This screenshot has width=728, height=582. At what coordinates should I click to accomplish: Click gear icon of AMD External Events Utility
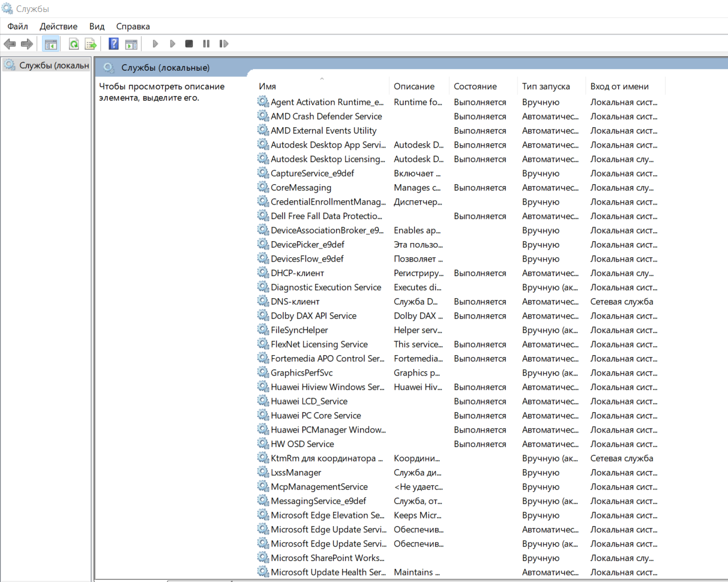263,130
